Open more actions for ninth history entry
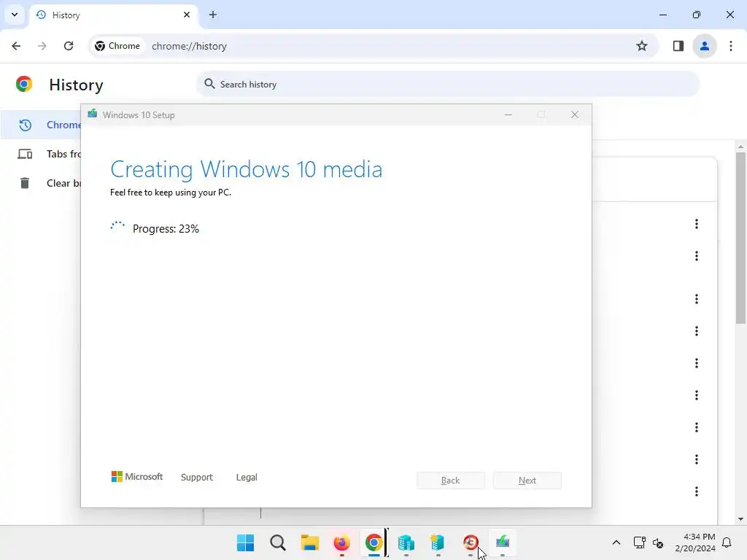 point(697,491)
